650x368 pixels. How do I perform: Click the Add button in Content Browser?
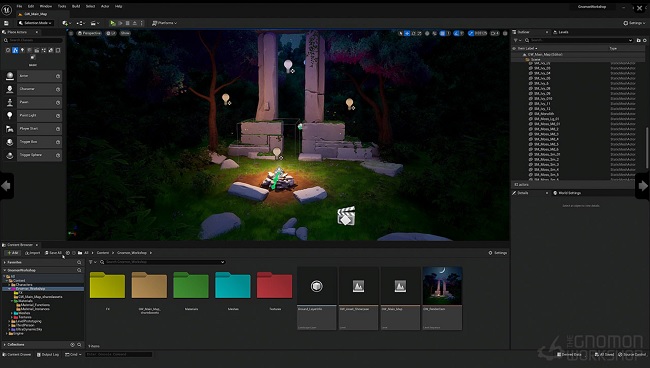pos(12,253)
